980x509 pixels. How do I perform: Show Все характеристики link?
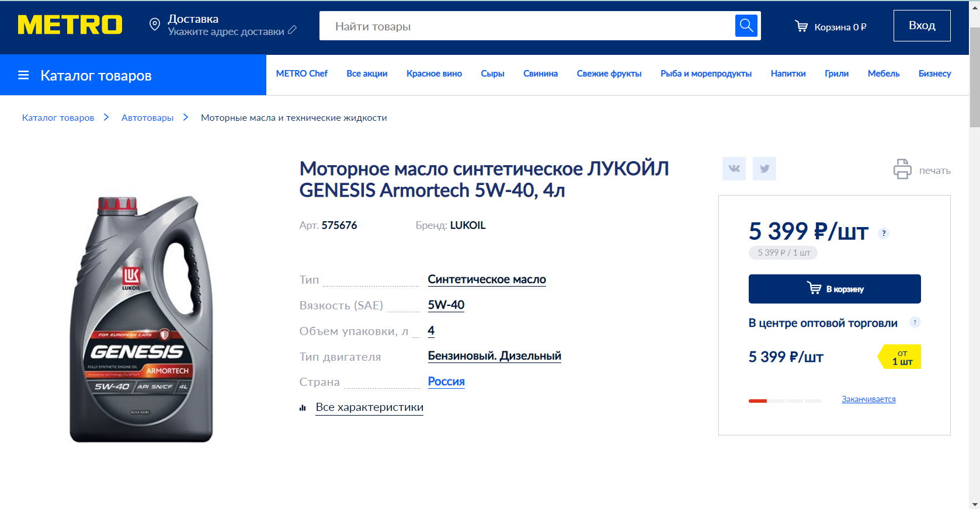369,407
